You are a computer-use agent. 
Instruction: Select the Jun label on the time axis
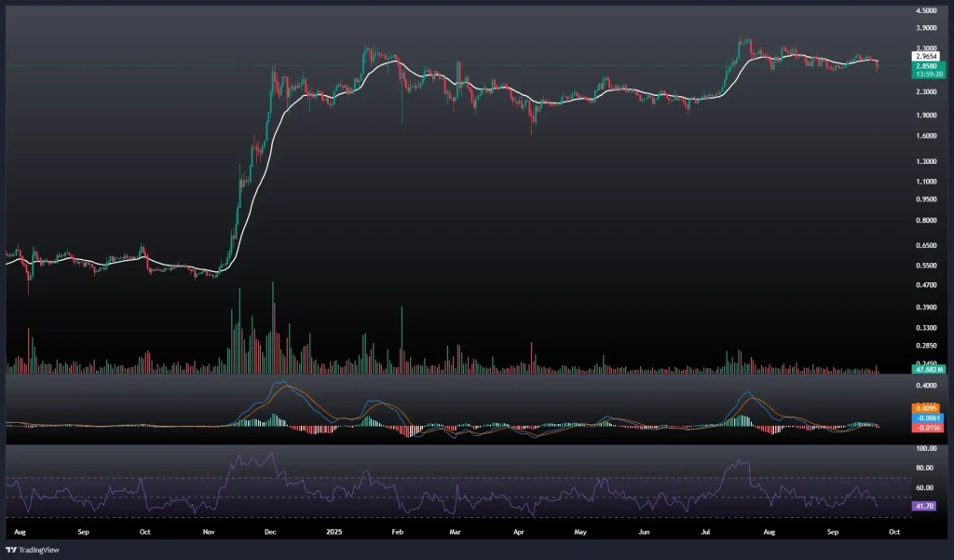(x=643, y=531)
